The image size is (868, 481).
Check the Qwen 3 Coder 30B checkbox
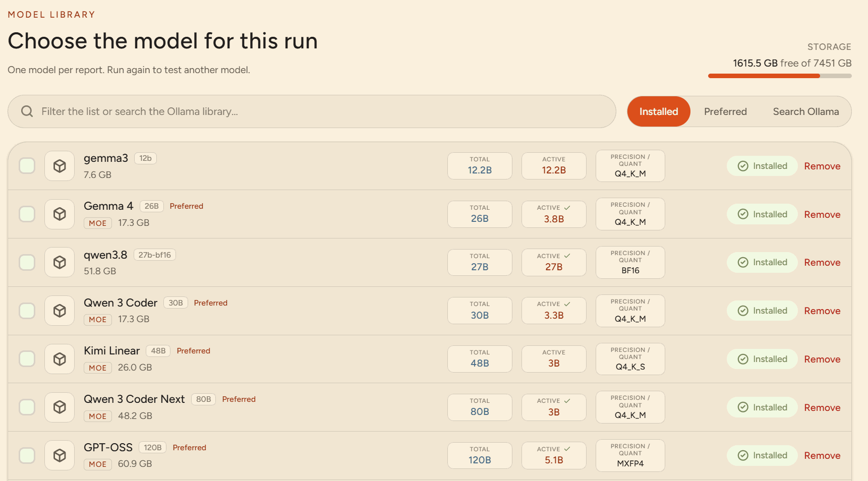point(27,311)
